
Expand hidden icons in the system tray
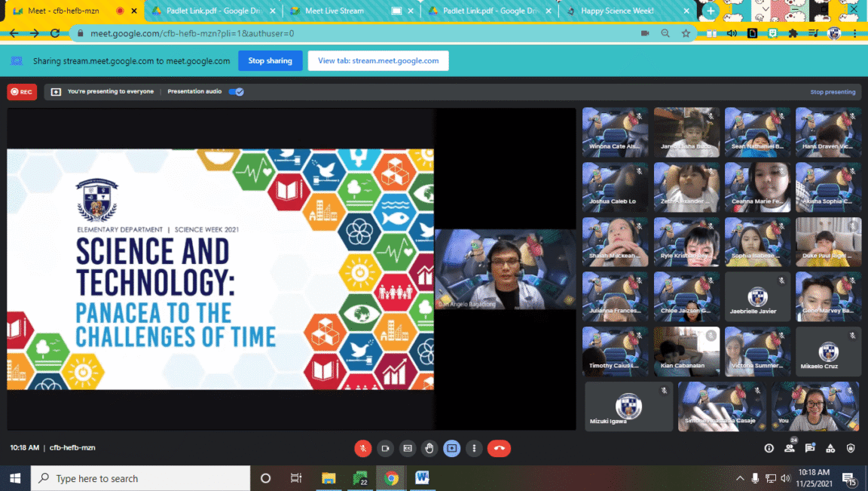[x=740, y=477]
